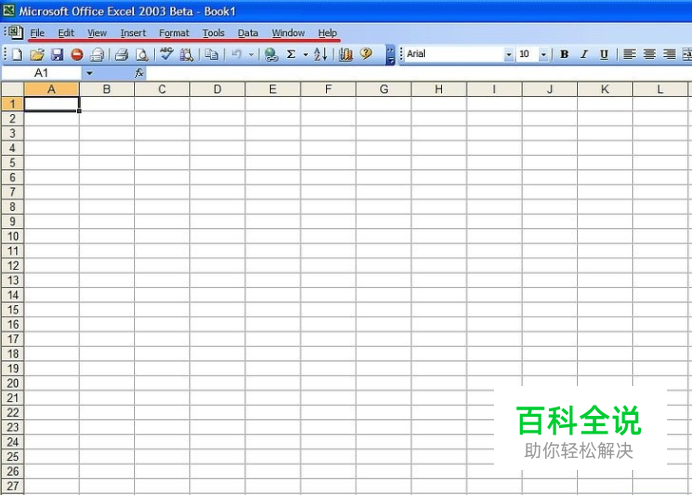The width and height of the screenshot is (692, 495).
Task: Select column L header
Action: pyautogui.click(x=660, y=90)
